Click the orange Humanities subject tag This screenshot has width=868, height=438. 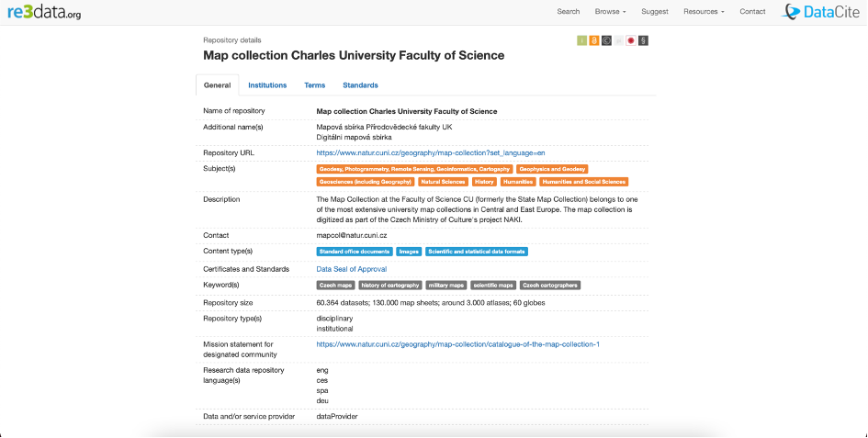[x=518, y=182]
